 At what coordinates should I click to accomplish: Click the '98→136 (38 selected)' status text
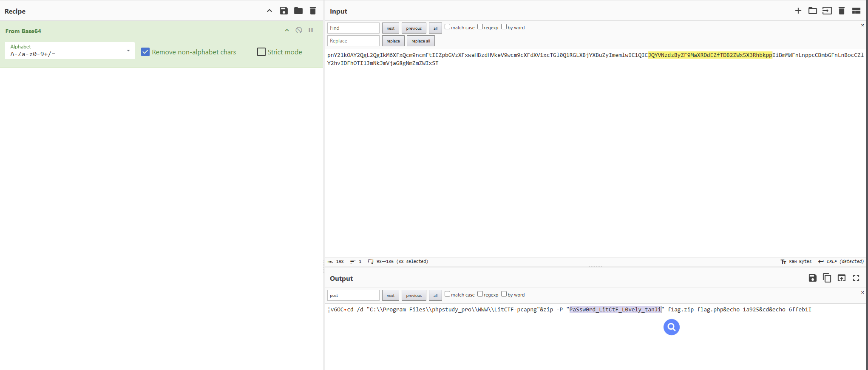point(402,262)
